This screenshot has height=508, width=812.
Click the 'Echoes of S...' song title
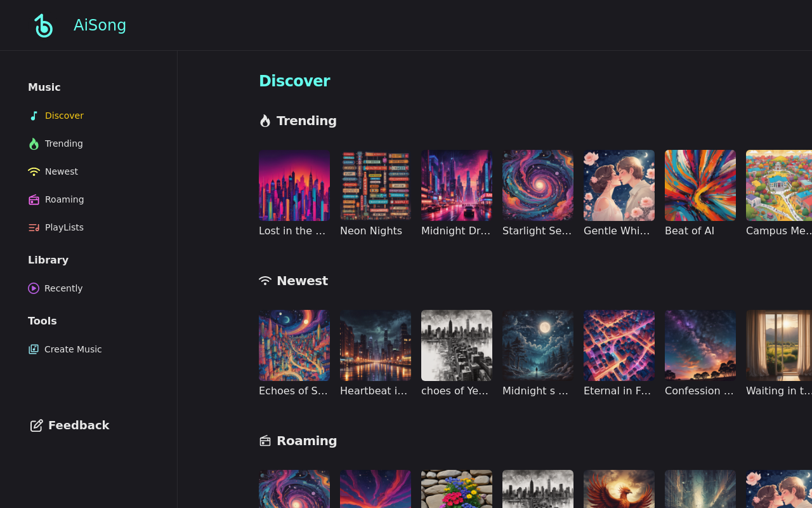pyautogui.click(x=293, y=391)
